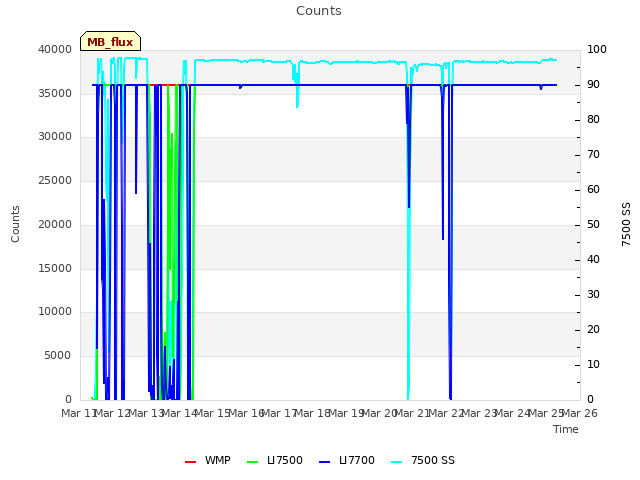Click the 35000 tick on left axis
The height and width of the screenshot is (480, 640).
(x=55, y=93)
